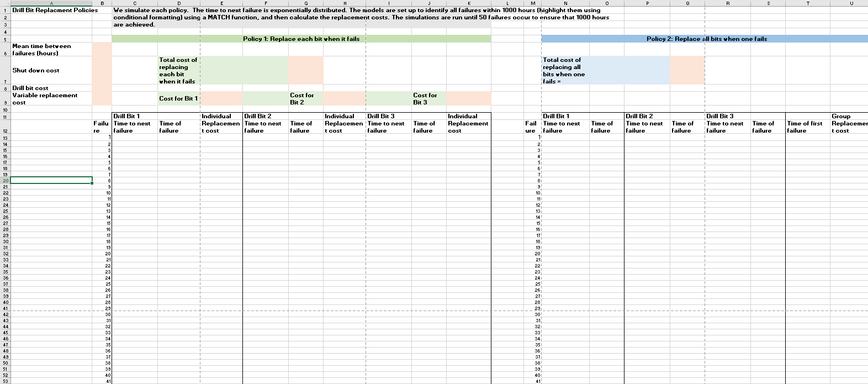
Task: Select column A header
Action: point(51,3)
